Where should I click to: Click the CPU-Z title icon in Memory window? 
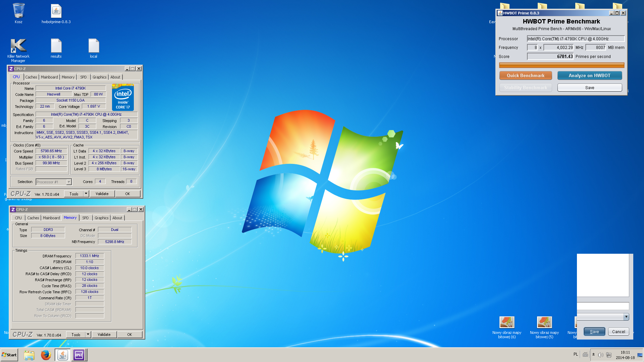tap(13, 209)
